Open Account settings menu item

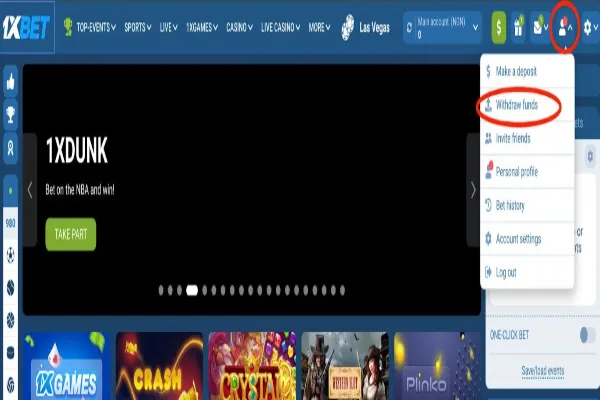527,239
